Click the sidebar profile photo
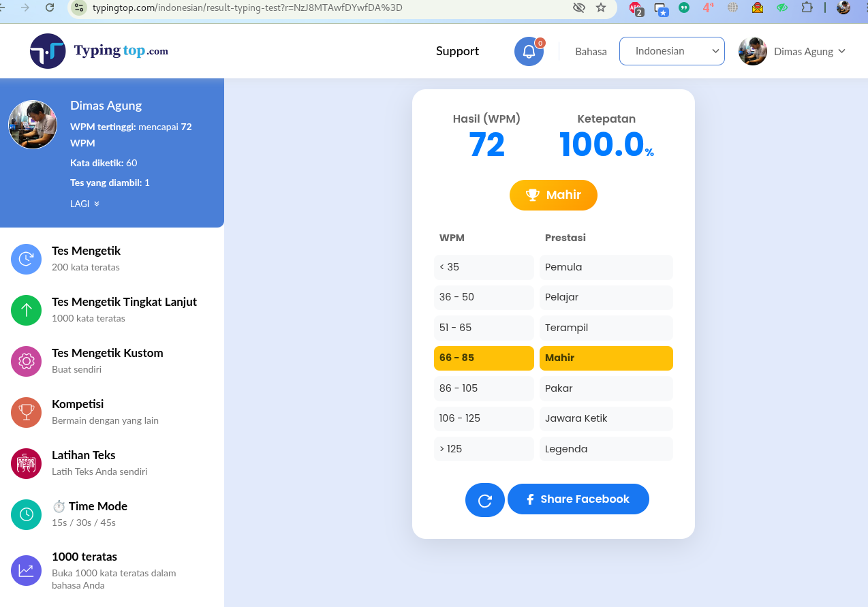 pos(33,125)
